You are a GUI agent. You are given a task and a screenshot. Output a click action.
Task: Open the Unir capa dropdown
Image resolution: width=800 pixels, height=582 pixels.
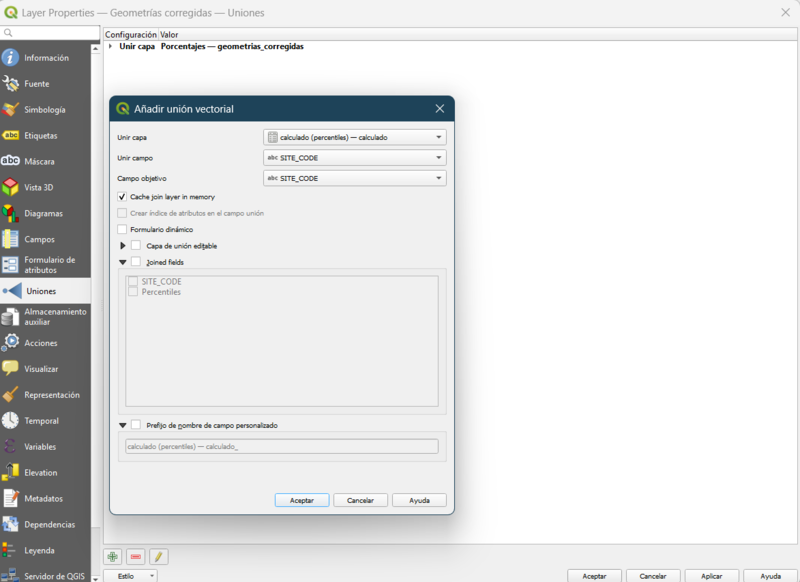(354, 138)
